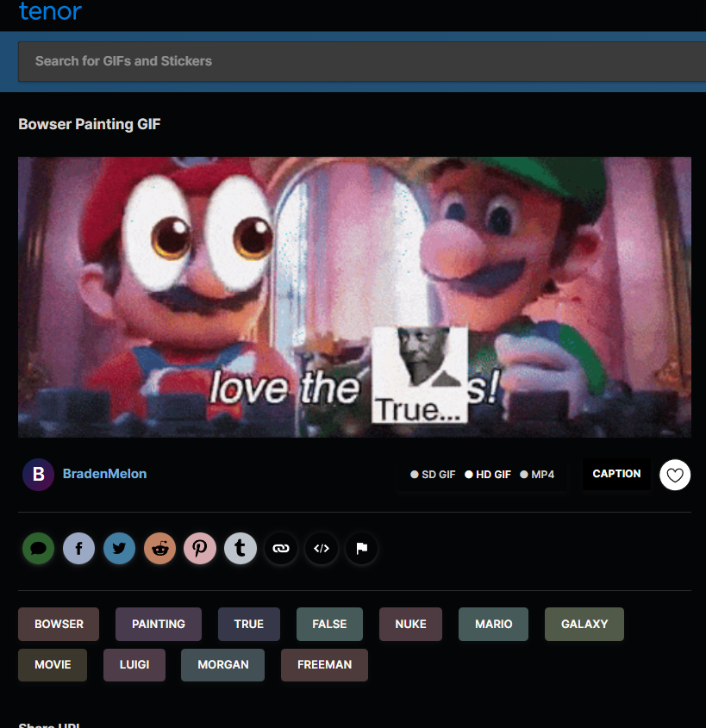The image size is (706, 728).
Task: Open the embed code icon
Action: coord(321,548)
